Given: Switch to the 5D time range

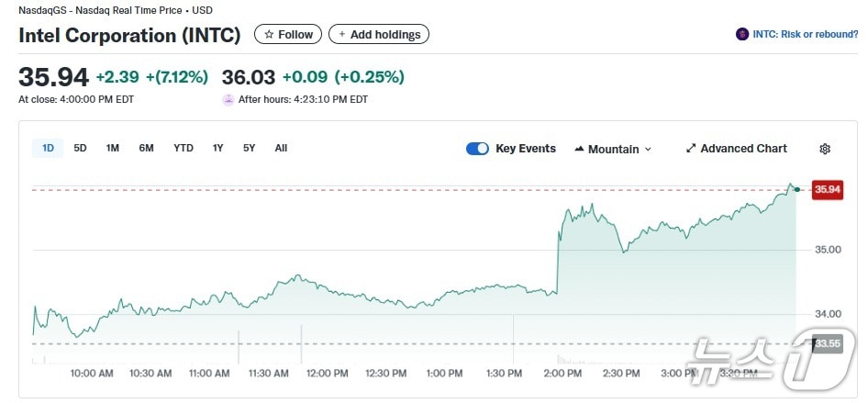Looking at the screenshot, I should pyautogui.click(x=80, y=148).
